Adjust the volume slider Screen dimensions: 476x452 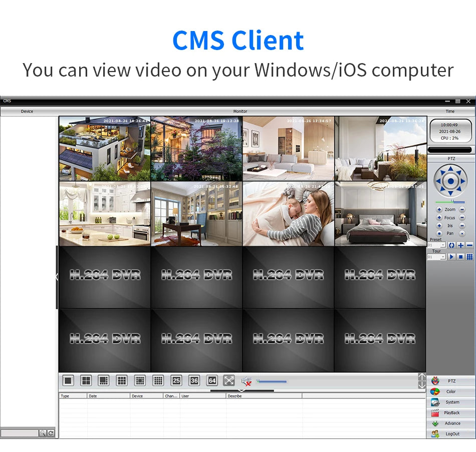pos(272,381)
